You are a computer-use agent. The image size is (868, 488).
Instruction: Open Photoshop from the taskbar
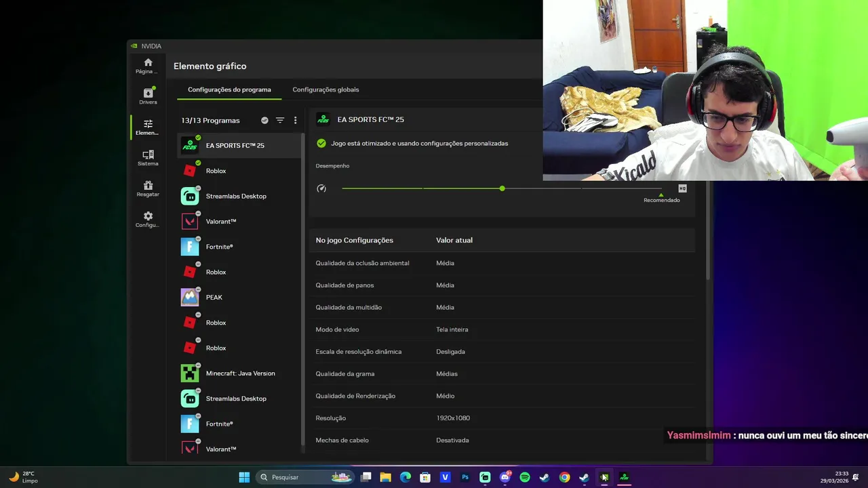465,477
